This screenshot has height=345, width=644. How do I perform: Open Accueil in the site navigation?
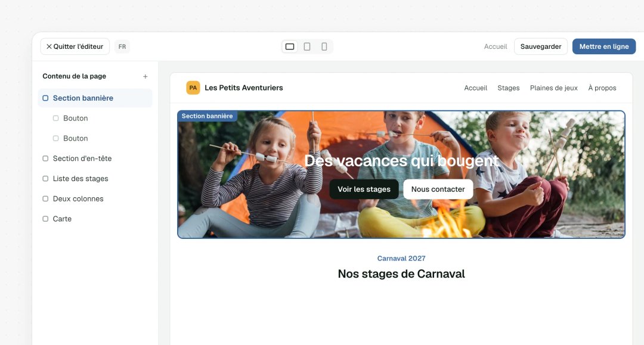tap(476, 88)
